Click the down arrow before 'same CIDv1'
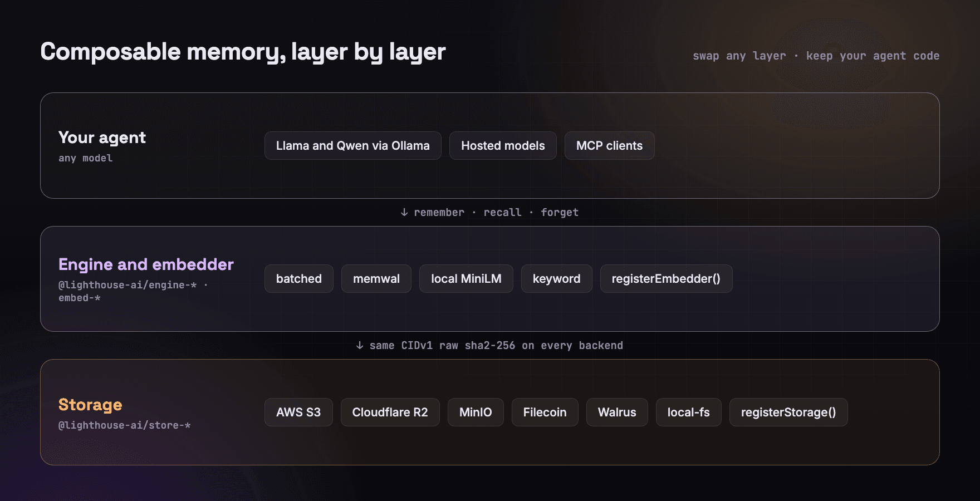The width and height of the screenshot is (980, 501). coord(360,345)
